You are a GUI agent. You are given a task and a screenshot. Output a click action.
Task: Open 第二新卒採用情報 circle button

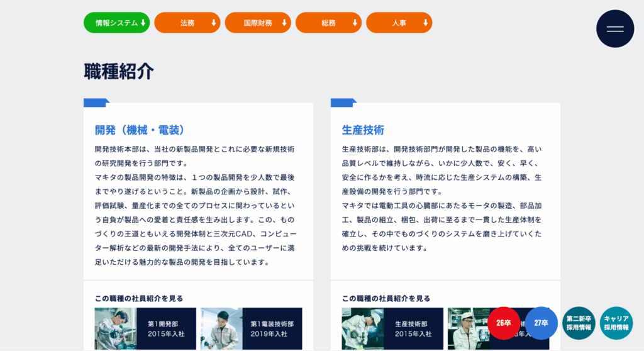pyautogui.click(x=579, y=323)
